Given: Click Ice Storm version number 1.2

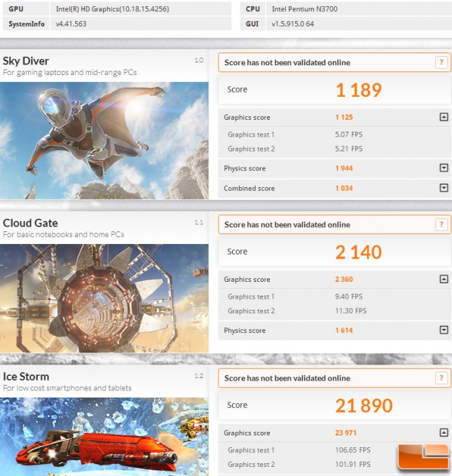Looking at the screenshot, I should (x=199, y=376).
